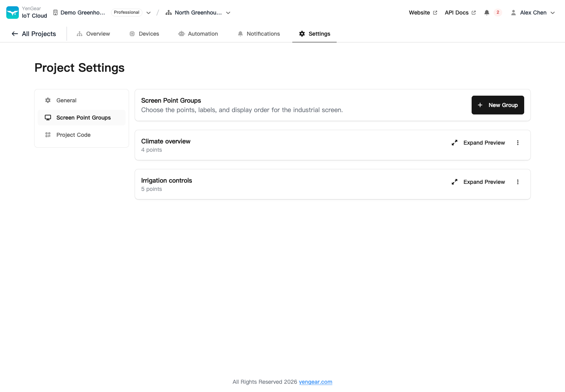Click the Professional plan badge
This screenshot has width=565, height=392.
tap(126, 13)
